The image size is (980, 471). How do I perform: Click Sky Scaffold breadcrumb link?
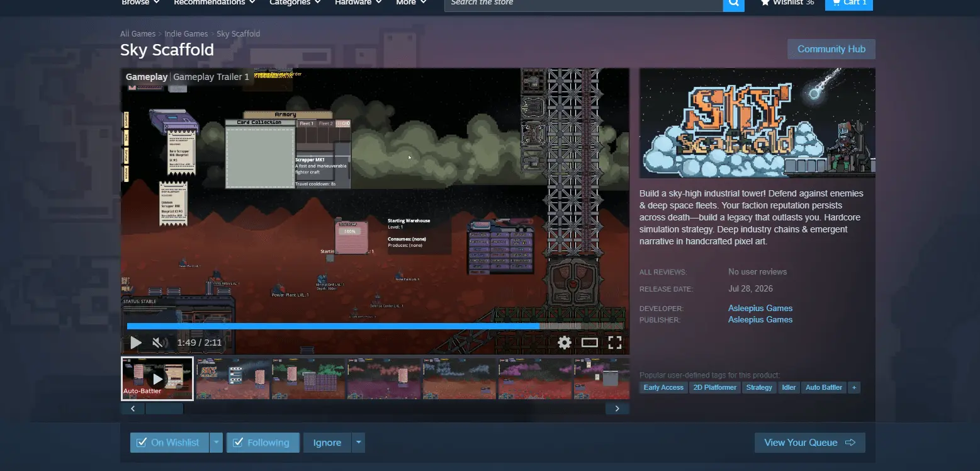click(x=238, y=34)
